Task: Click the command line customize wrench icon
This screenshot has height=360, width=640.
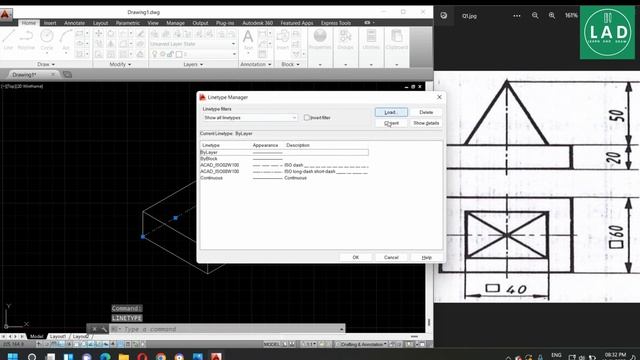Action: pyautogui.click(x=104, y=329)
